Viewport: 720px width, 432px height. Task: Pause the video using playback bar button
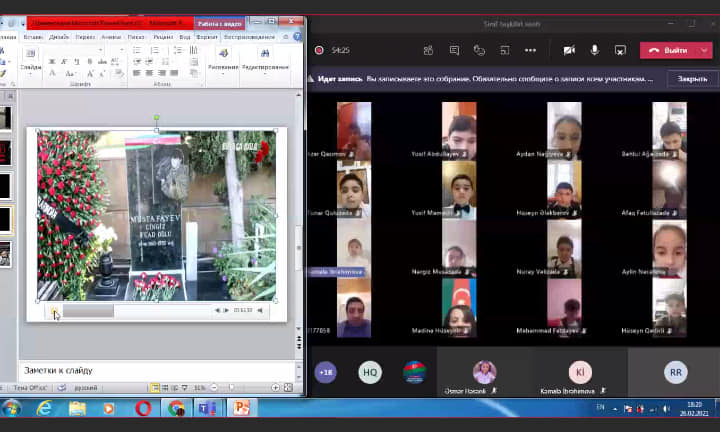pos(54,311)
